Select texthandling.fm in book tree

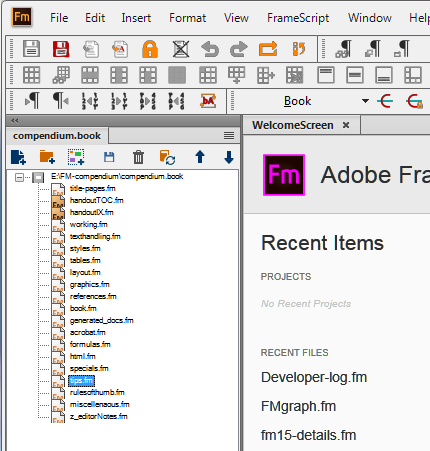pos(95,236)
